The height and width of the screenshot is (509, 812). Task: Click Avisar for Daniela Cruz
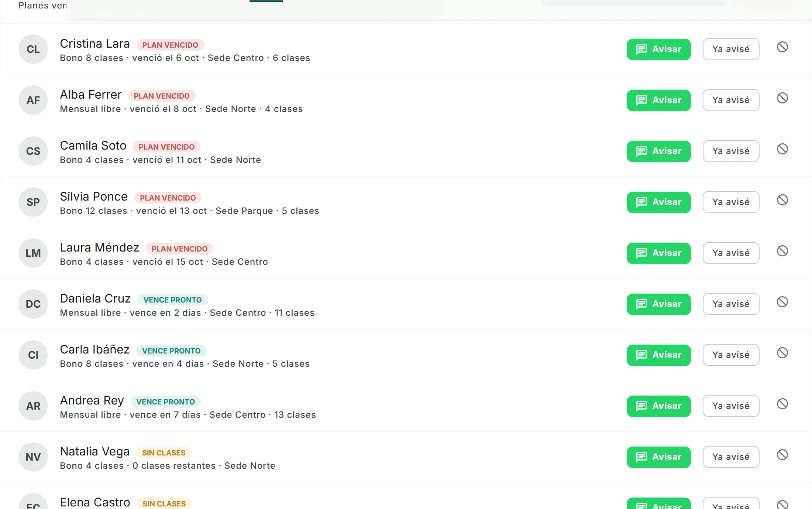tap(658, 304)
